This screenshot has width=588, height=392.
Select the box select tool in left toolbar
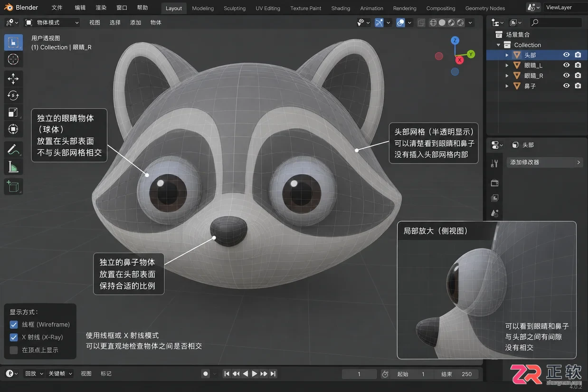[x=13, y=42]
